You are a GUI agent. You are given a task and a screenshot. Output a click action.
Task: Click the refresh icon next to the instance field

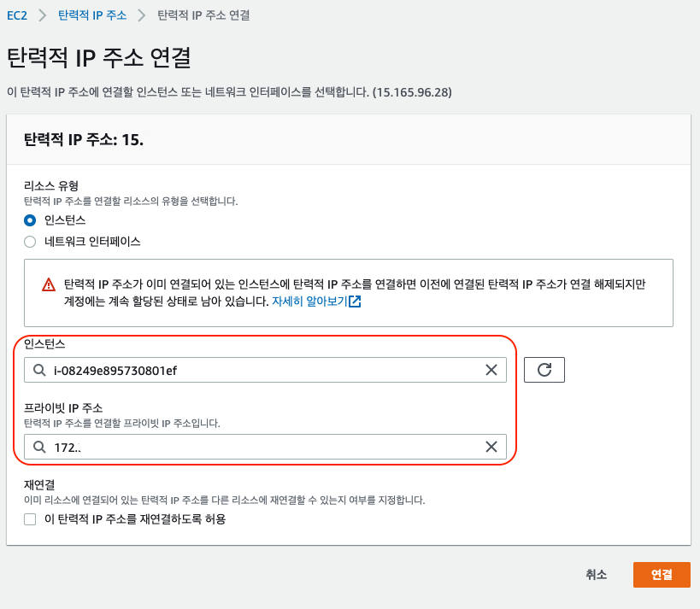(x=544, y=370)
